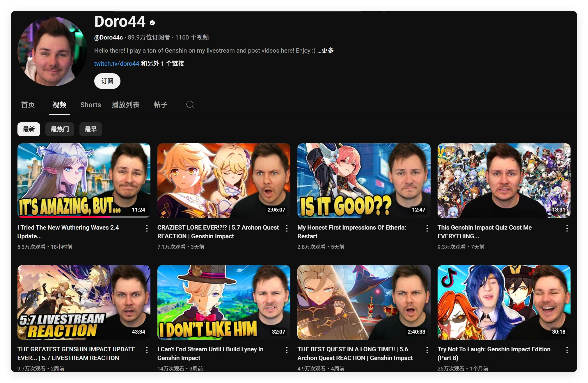Open the channel search magnifier icon
Screen dimensions: 588x383
[190, 105]
